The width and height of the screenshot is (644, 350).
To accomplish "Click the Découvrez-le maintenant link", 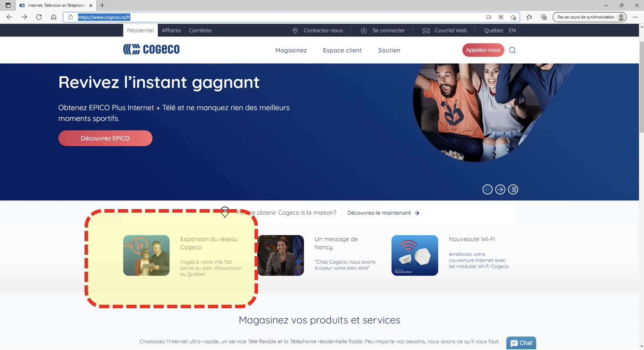I will point(383,213).
